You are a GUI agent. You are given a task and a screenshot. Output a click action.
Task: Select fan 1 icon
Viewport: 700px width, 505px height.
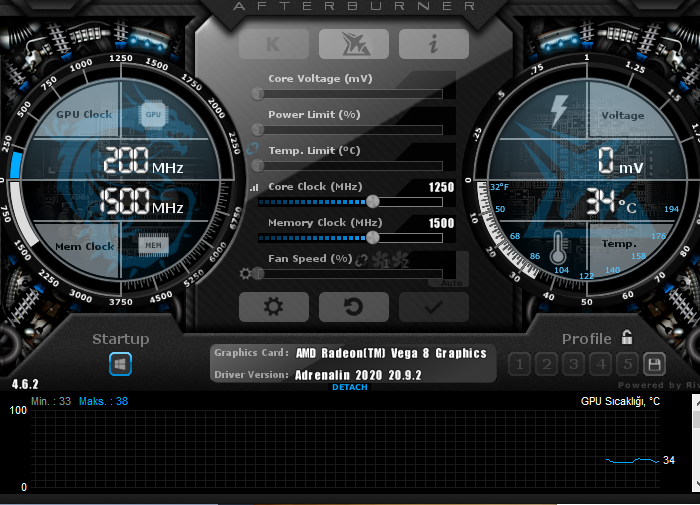pos(382,260)
